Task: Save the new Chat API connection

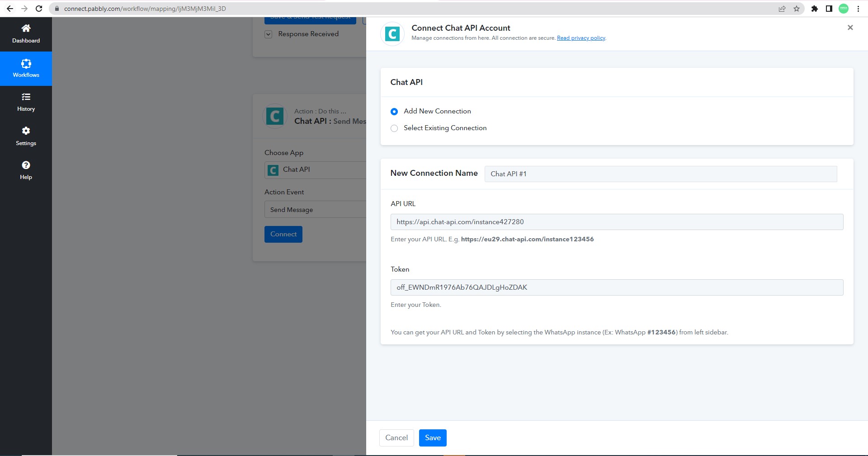Action: click(433, 437)
